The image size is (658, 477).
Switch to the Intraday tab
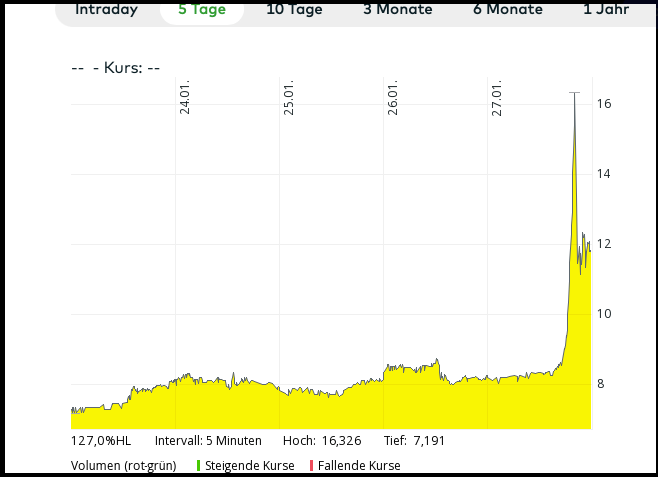point(106,10)
